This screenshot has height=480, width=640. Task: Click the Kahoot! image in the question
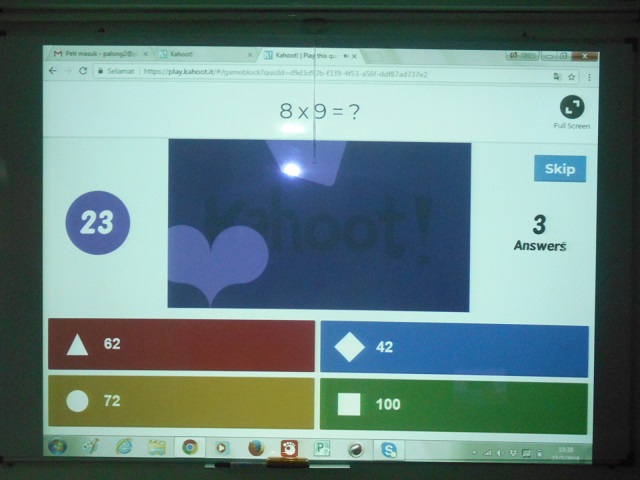point(319,226)
